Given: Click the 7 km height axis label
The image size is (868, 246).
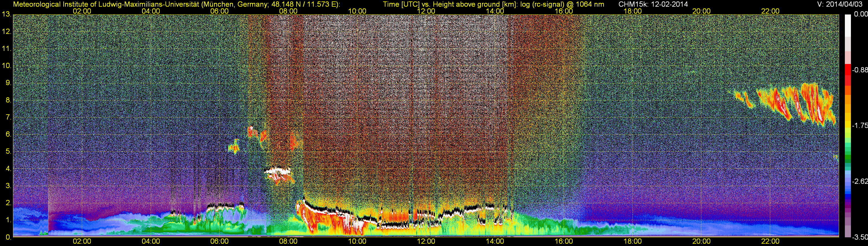Looking at the screenshot, I should coord(8,117).
